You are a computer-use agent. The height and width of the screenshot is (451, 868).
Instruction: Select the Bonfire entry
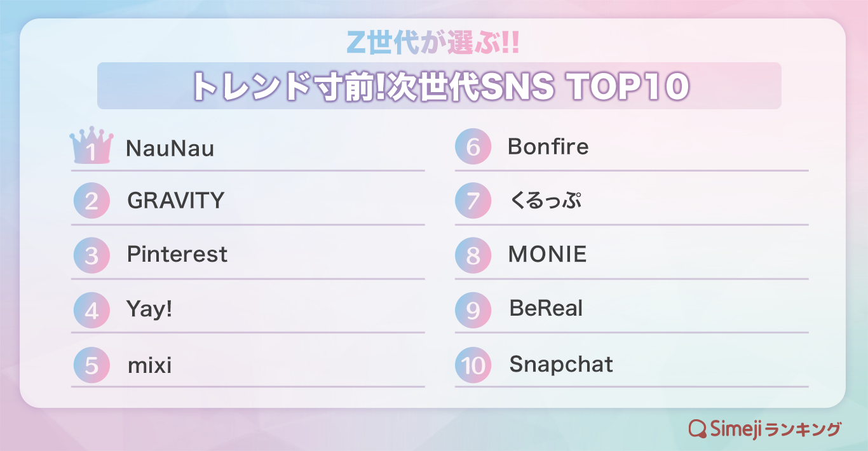[548, 147]
